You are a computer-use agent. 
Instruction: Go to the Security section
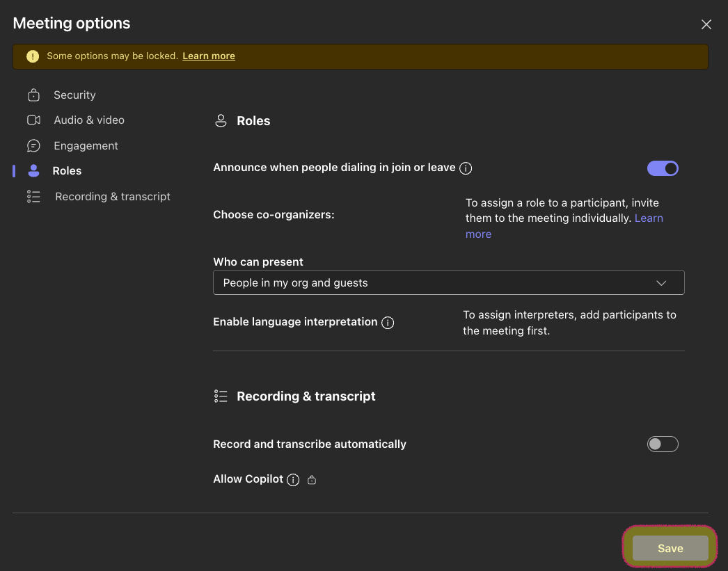(74, 95)
